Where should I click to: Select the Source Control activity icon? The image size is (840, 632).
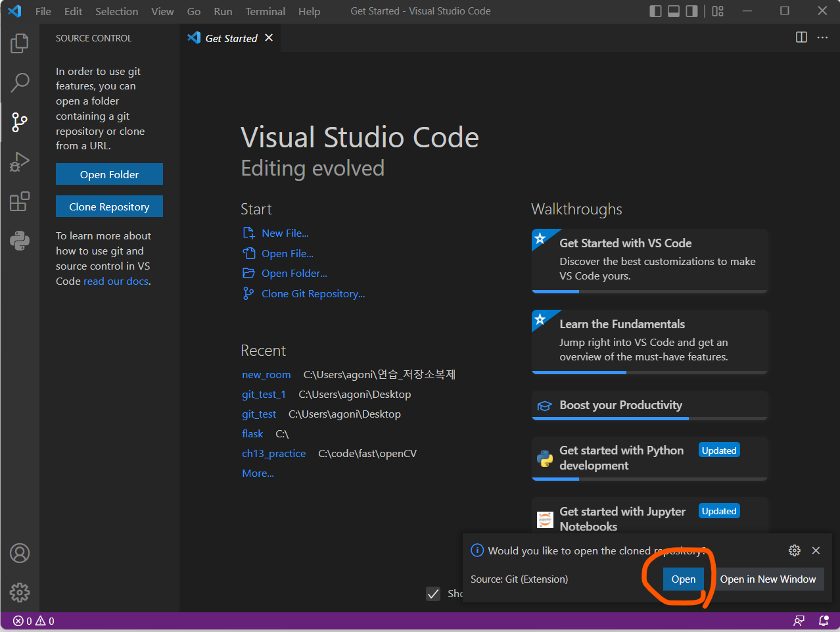coord(20,122)
